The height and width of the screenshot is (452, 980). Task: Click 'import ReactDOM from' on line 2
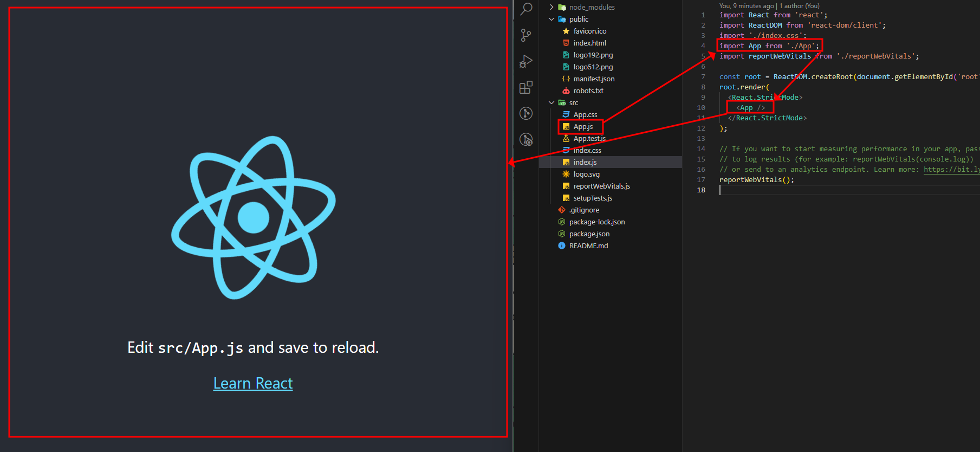pos(761,25)
